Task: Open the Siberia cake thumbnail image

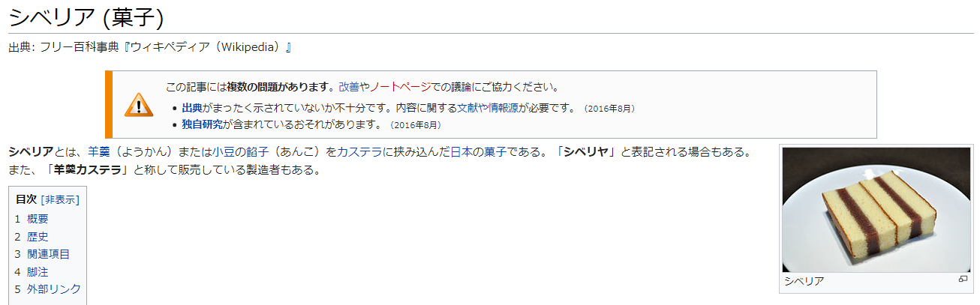Action: click(x=876, y=210)
